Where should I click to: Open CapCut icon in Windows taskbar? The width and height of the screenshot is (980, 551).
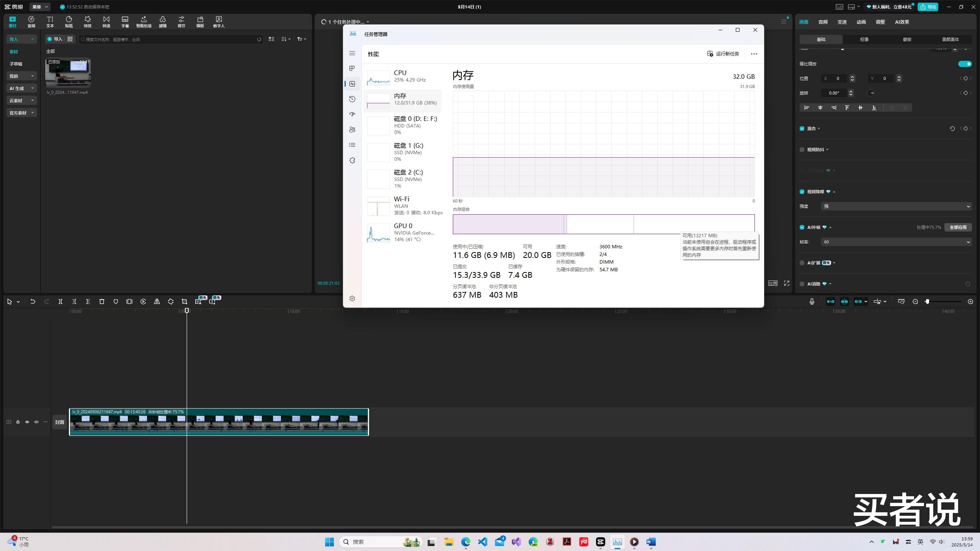(600, 542)
